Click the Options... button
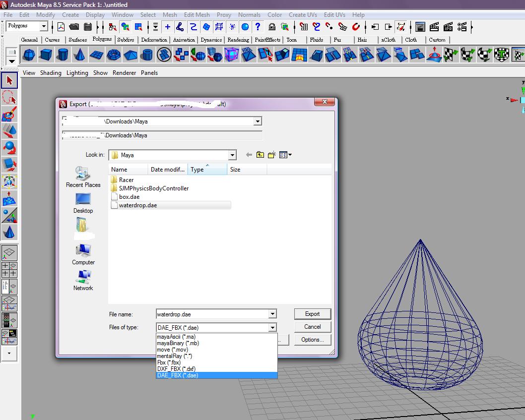The width and height of the screenshot is (525, 420). click(x=312, y=340)
